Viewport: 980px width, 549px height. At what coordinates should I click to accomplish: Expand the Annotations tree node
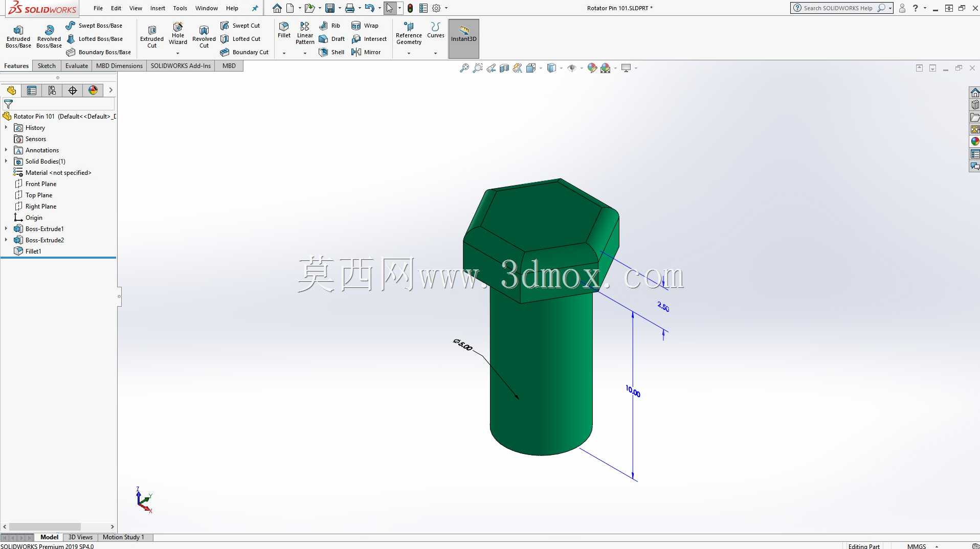point(6,150)
